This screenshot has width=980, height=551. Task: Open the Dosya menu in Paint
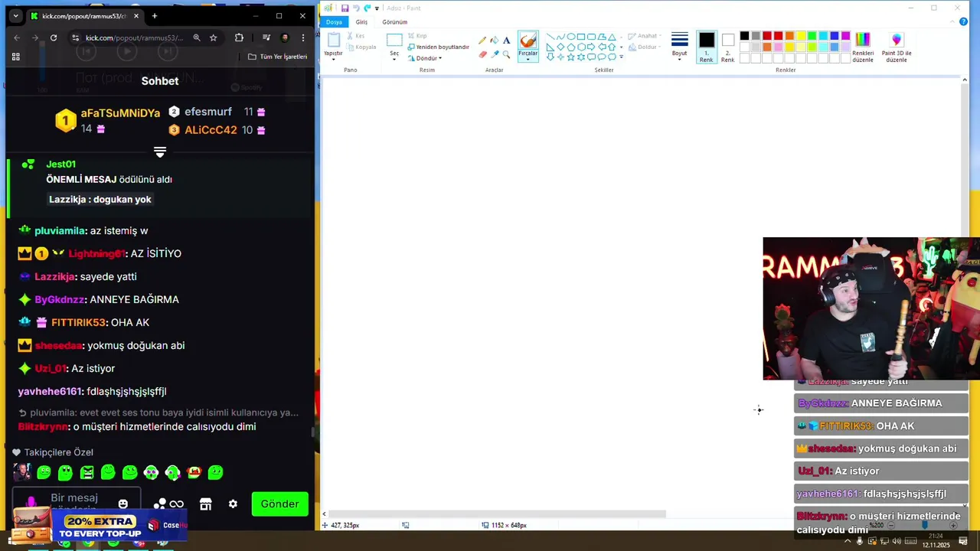click(334, 22)
